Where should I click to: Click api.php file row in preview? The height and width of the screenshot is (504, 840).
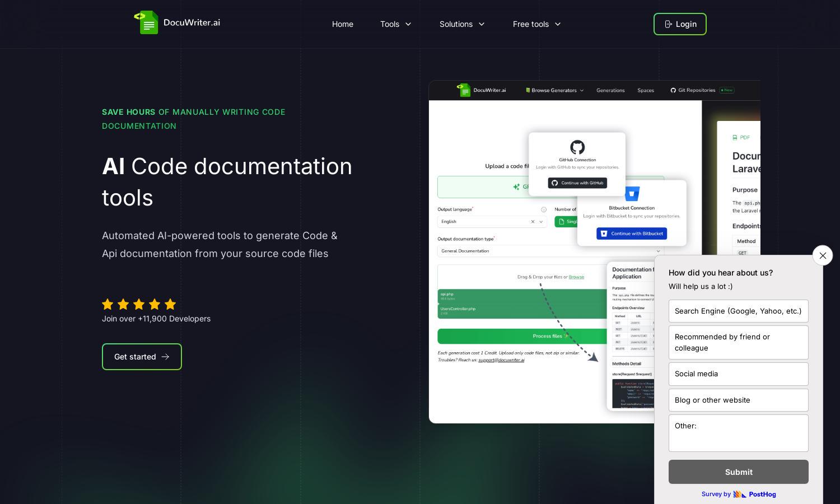(x=522, y=296)
